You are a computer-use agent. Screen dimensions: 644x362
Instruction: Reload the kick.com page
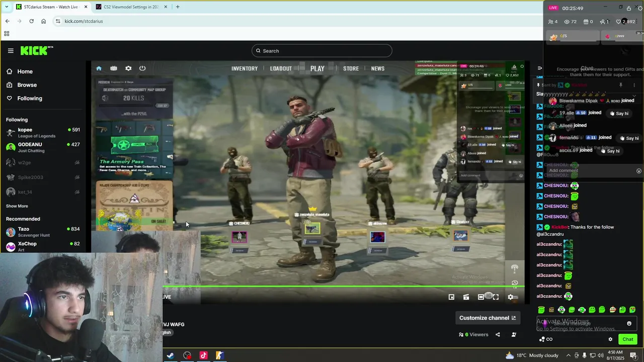click(31, 21)
